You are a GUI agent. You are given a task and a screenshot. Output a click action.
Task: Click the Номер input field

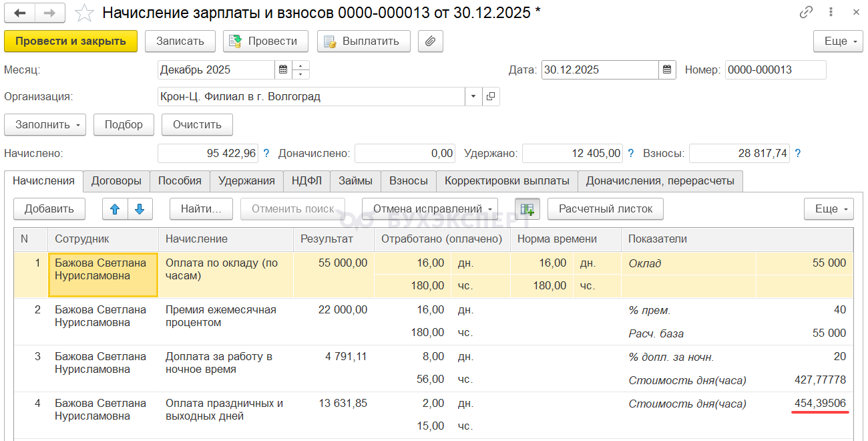[775, 70]
